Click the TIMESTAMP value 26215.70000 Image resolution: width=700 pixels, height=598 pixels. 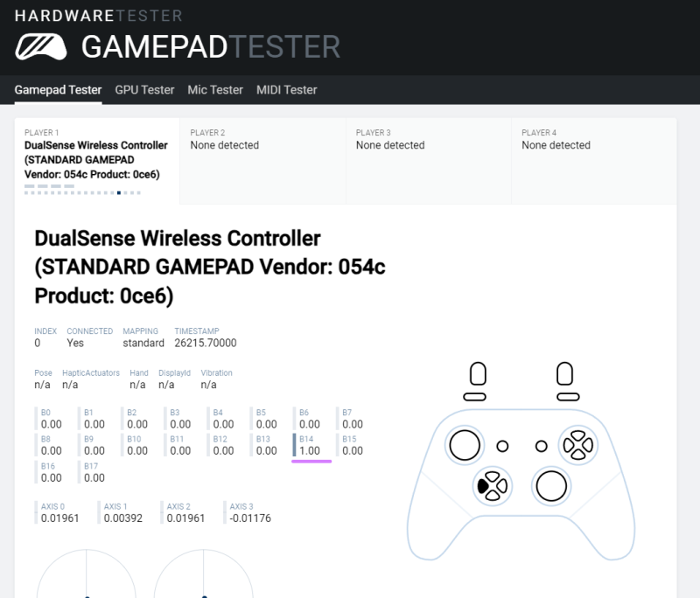click(206, 343)
